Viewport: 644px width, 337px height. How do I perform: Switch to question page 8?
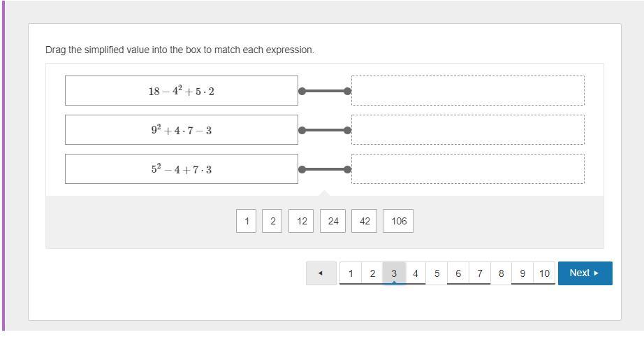501,273
